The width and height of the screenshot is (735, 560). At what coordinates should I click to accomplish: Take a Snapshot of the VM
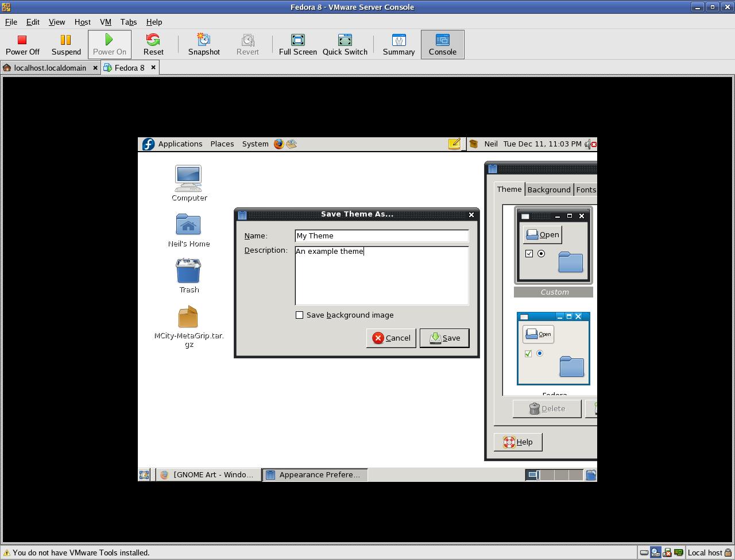click(204, 44)
